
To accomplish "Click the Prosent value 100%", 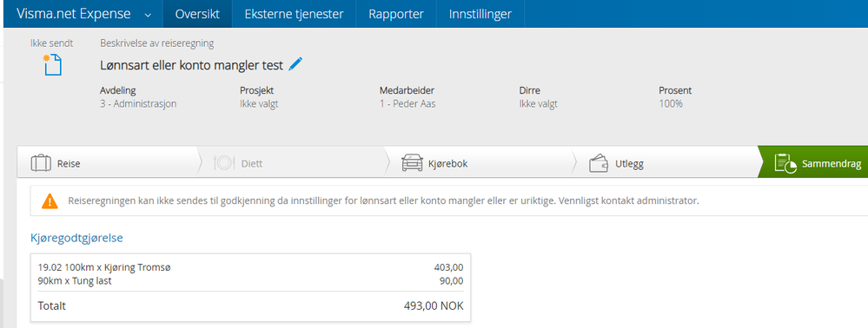I will pyautogui.click(x=671, y=103).
